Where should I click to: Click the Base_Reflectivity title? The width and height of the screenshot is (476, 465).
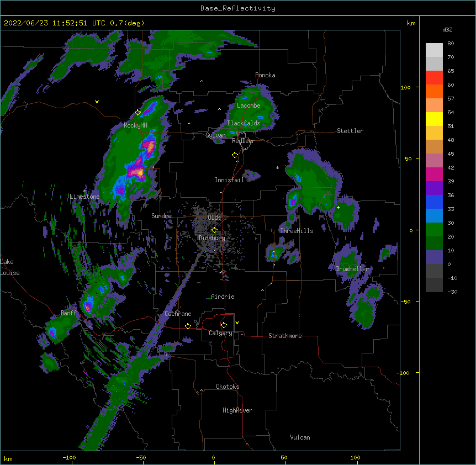238,8
